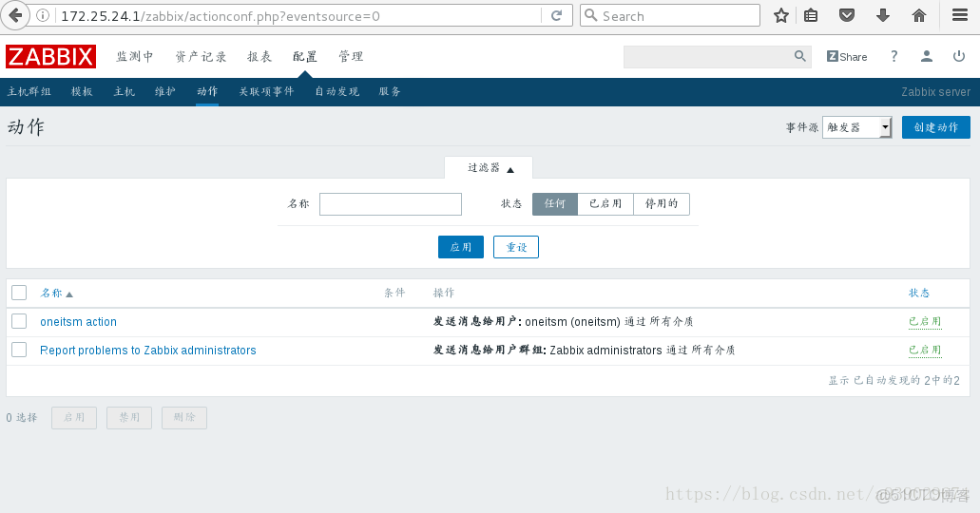Open the user profile icon
980x513 pixels.
coord(926,56)
